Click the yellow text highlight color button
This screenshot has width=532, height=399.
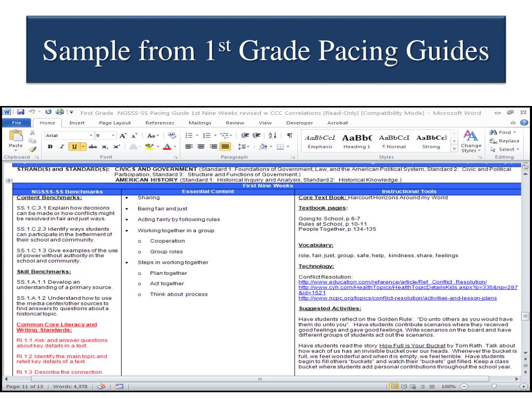(x=149, y=147)
